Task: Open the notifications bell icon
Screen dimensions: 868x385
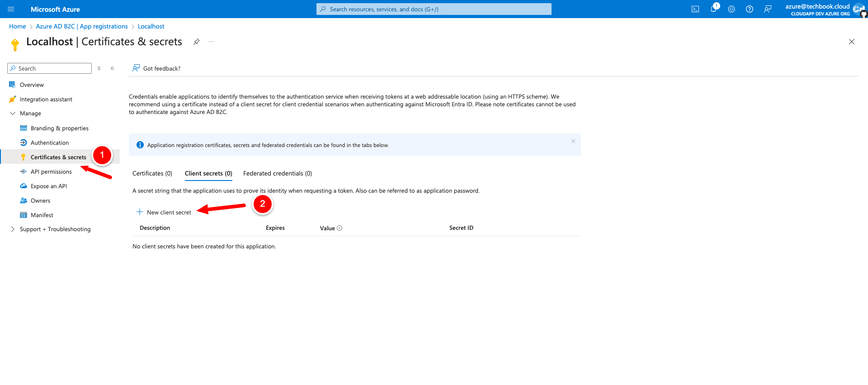Action: (713, 9)
